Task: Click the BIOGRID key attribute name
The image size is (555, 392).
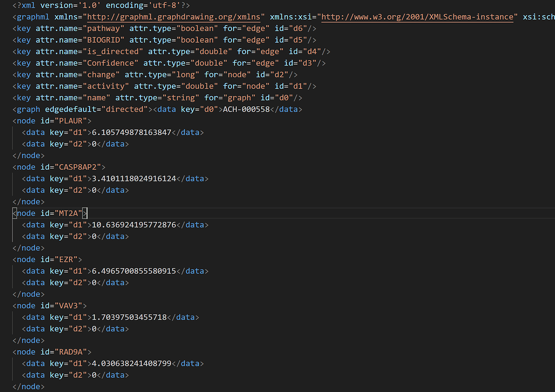Action: coord(103,40)
